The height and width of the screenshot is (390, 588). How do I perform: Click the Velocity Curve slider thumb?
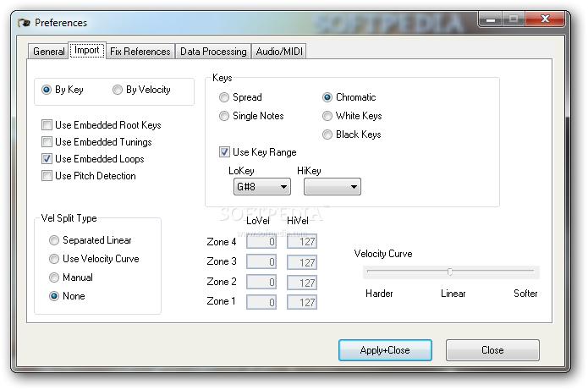[450, 272]
